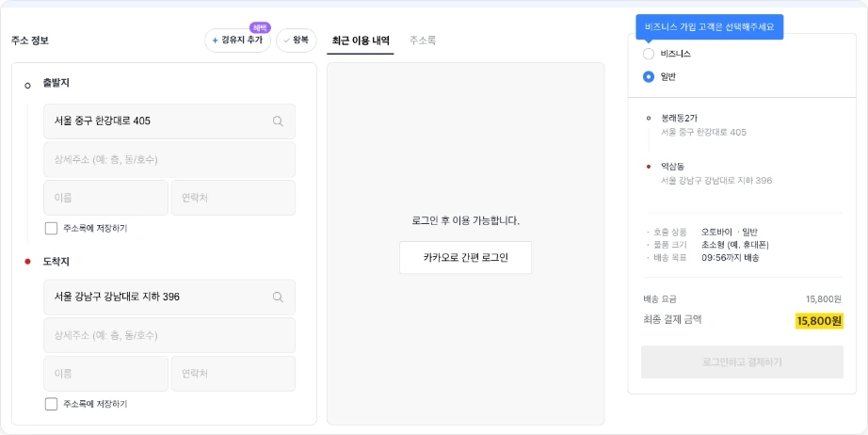Click the destination 이름 name field

click(105, 374)
